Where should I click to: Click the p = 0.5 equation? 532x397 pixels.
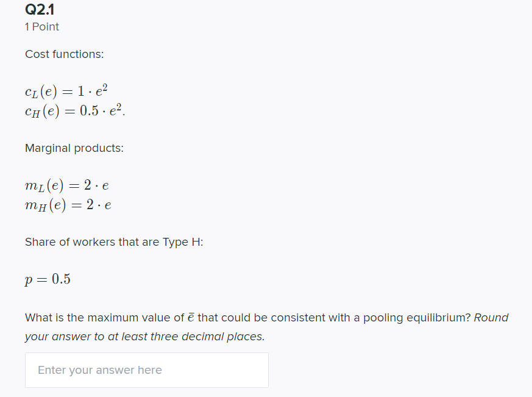click(x=48, y=279)
